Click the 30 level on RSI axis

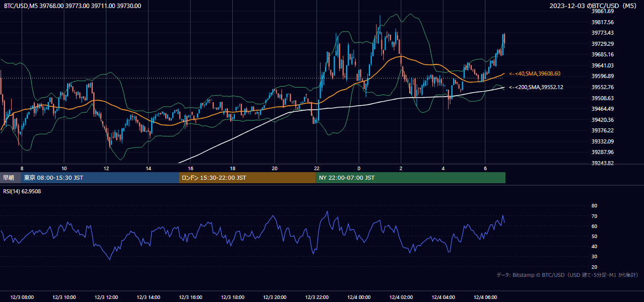(x=594, y=257)
